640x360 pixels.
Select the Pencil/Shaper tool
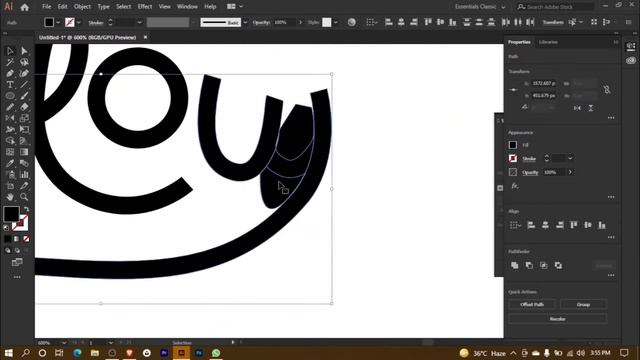pyautogui.click(x=10, y=107)
